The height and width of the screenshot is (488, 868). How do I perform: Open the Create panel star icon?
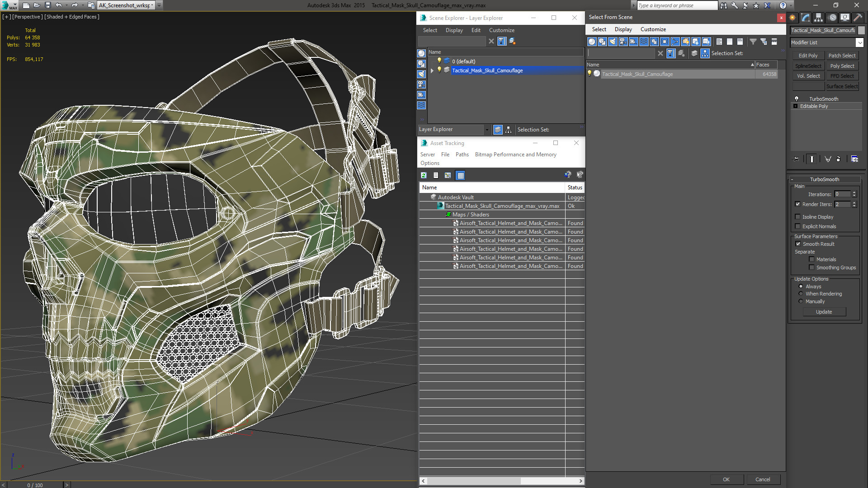coord(793,18)
